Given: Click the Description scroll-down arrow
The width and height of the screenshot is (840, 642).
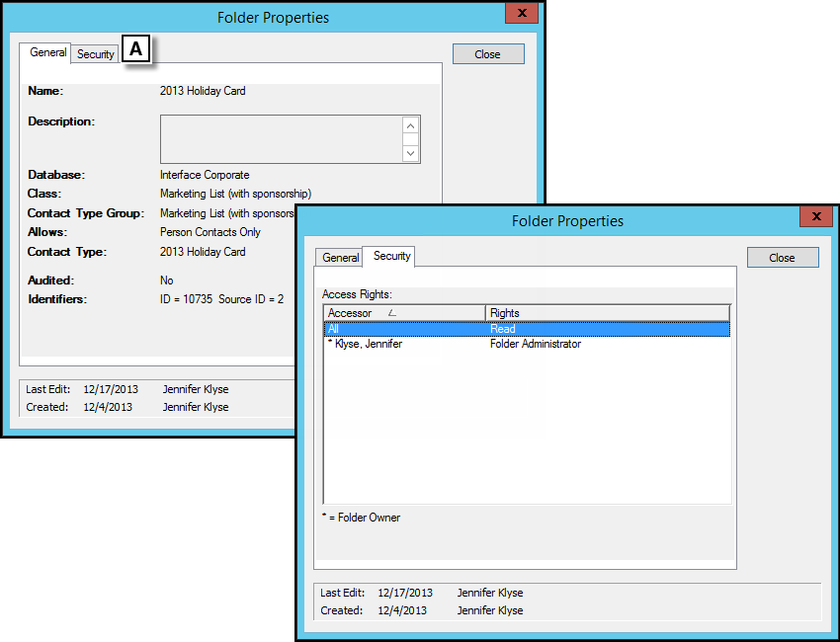Looking at the screenshot, I should (x=411, y=153).
